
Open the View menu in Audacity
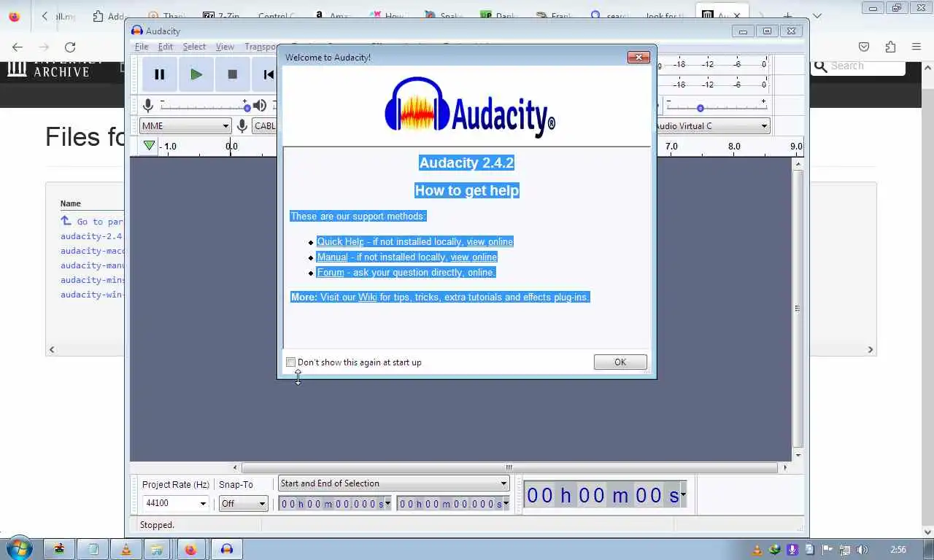(x=225, y=47)
